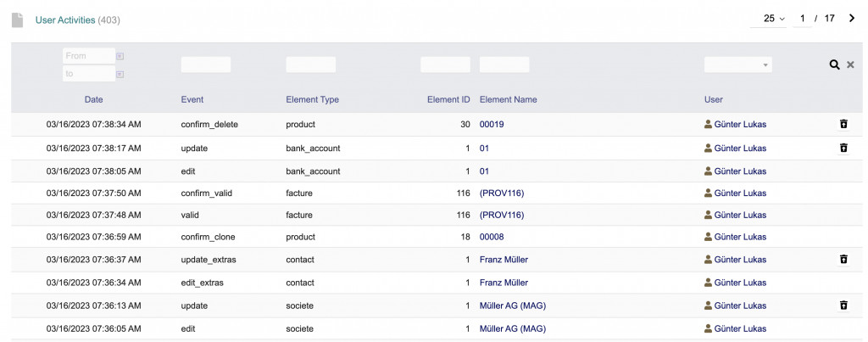Delete the confirm_delete product activity entry

pyautogui.click(x=843, y=124)
